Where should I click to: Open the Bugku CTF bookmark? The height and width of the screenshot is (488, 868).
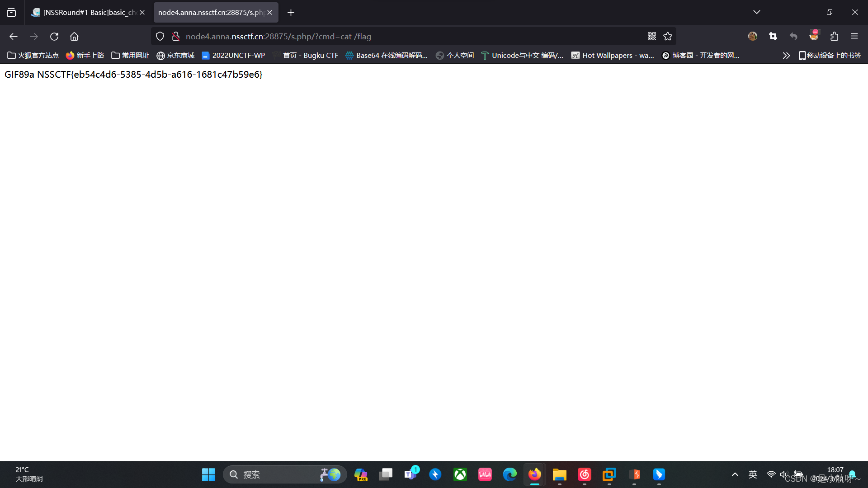tap(311, 55)
